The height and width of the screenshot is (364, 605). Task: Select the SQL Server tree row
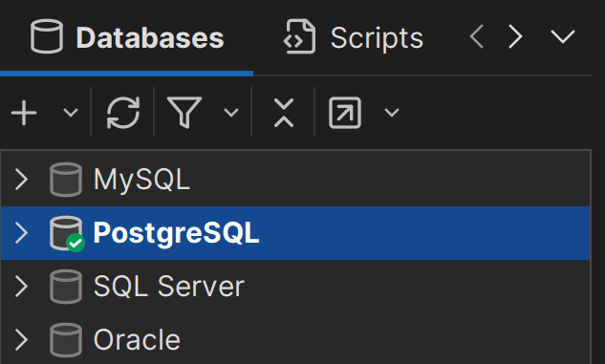click(295, 287)
